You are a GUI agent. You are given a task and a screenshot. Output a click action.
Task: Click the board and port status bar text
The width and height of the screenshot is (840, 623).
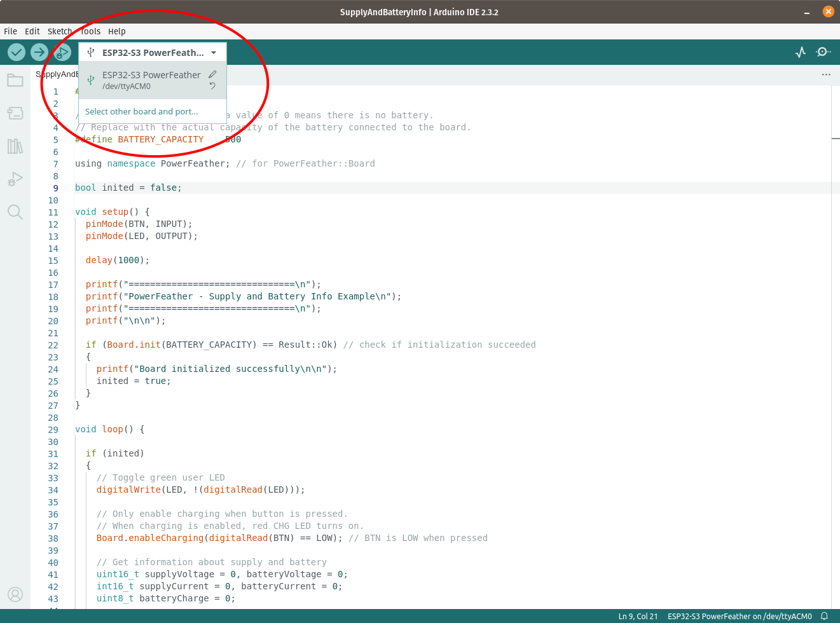pos(739,616)
